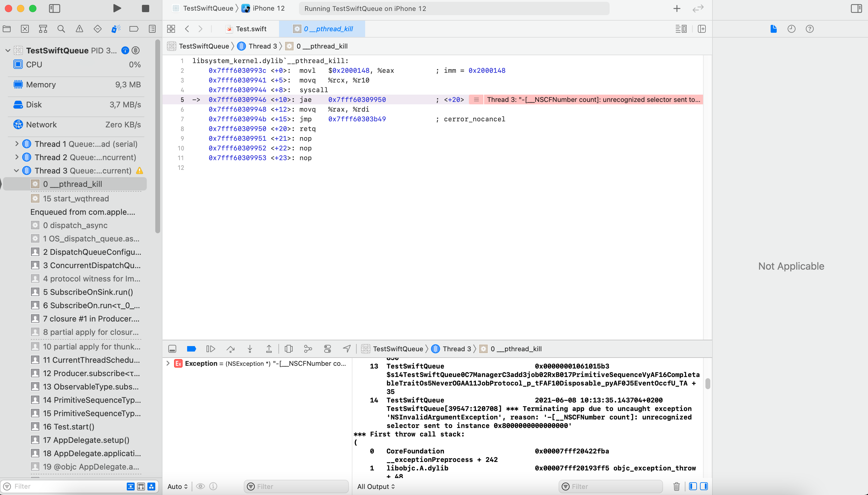Open the Report navigator
Screen dimensions: 868x495
152,29
